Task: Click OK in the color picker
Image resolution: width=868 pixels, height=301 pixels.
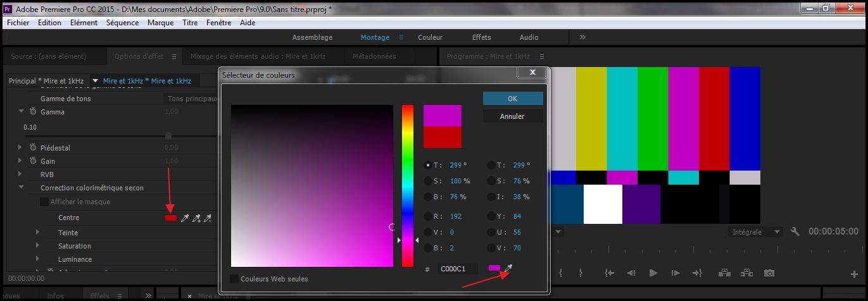Action: click(512, 99)
